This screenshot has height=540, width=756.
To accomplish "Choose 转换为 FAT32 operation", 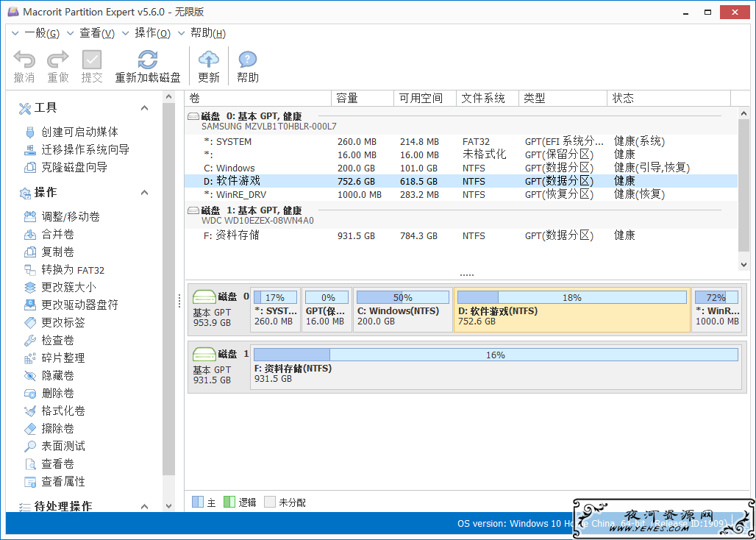I will (64, 269).
